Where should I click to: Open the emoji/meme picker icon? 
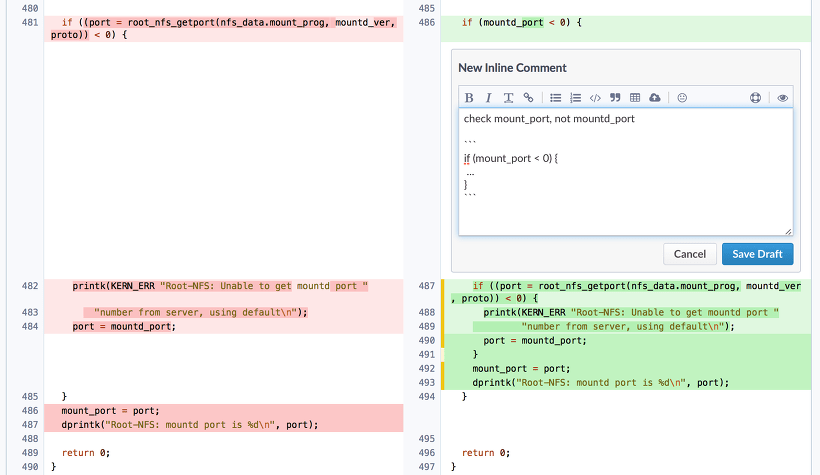[682, 98]
